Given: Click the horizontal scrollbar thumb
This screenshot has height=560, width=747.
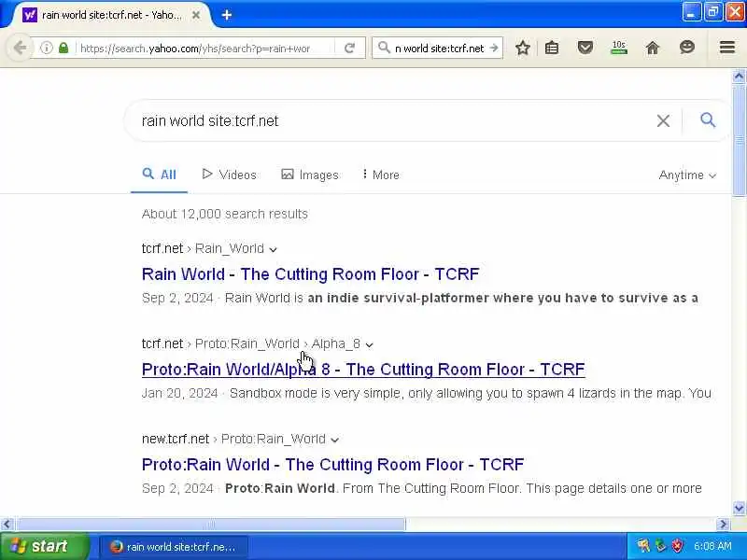Looking at the screenshot, I should click(211, 525).
